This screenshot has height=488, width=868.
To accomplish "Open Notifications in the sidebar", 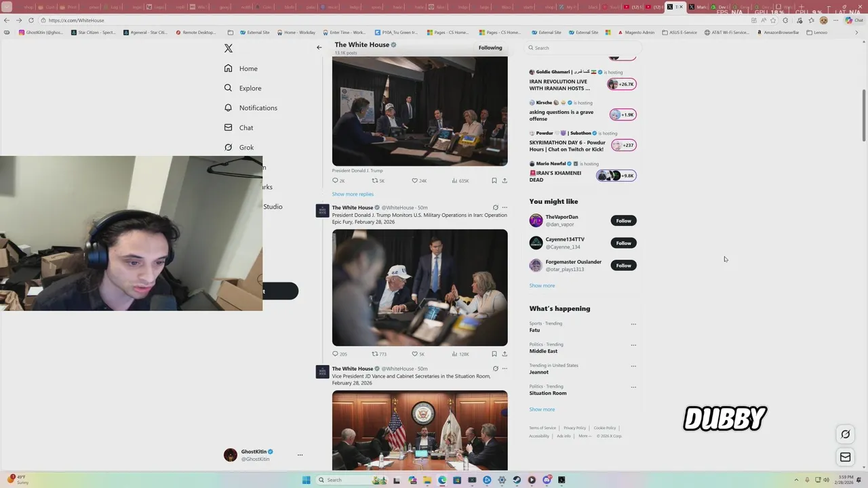I will pos(250,108).
